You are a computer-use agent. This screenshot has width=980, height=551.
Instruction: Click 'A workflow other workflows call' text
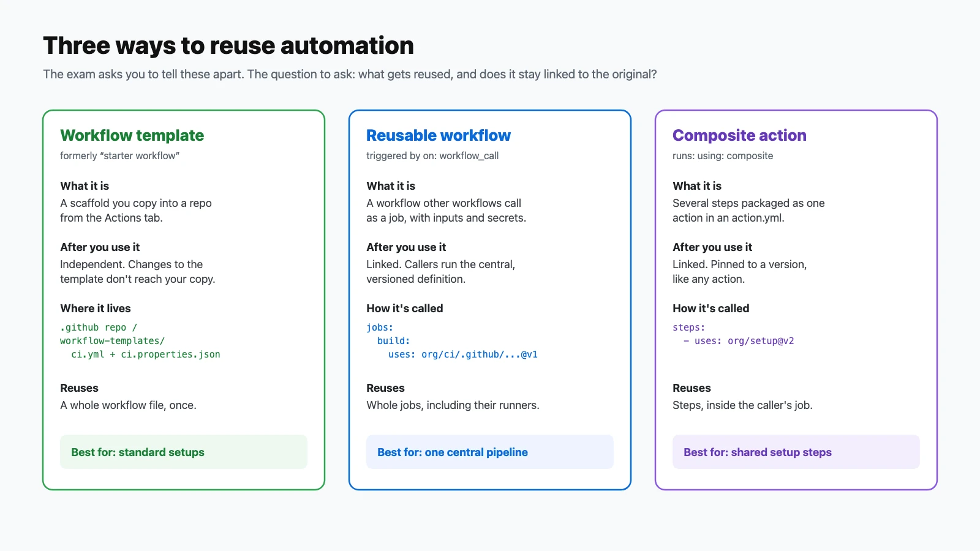click(x=444, y=203)
